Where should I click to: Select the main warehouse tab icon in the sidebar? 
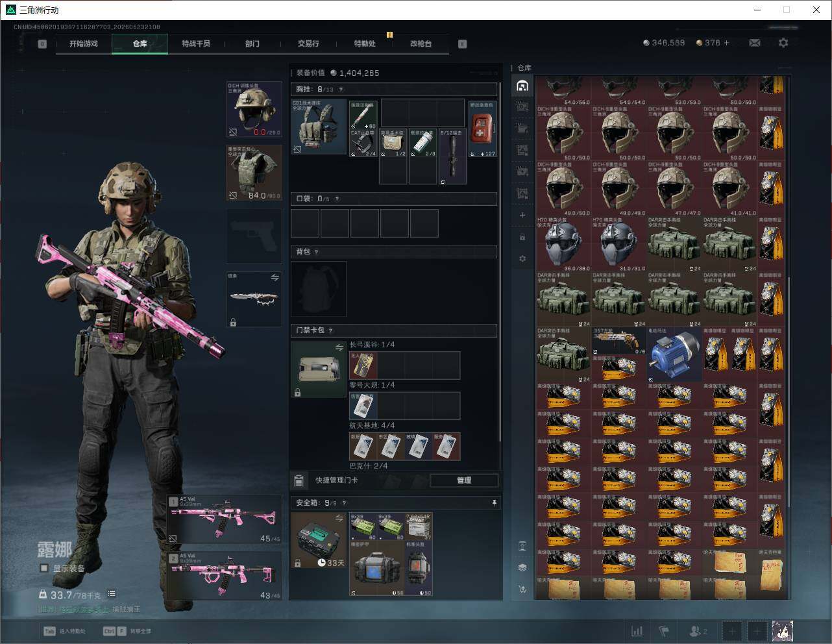coord(522,86)
